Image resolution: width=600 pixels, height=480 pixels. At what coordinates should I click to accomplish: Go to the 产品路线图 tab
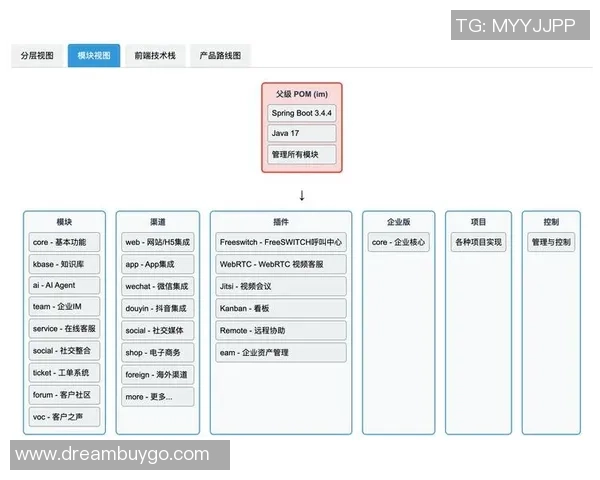pyautogui.click(x=220, y=56)
